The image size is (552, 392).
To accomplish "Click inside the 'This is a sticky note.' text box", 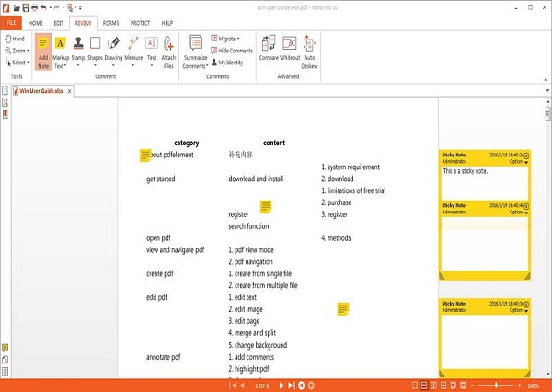I will 485,183.
